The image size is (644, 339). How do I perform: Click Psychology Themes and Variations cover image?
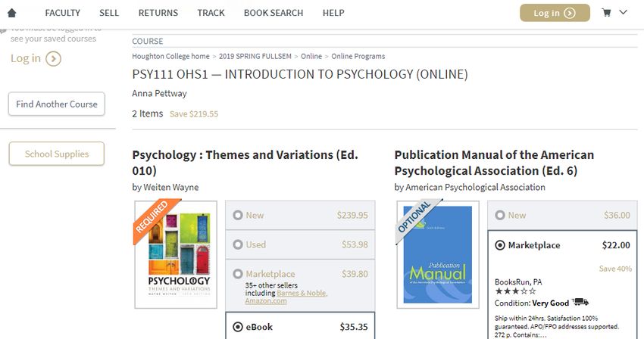pyautogui.click(x=176, y=254)
